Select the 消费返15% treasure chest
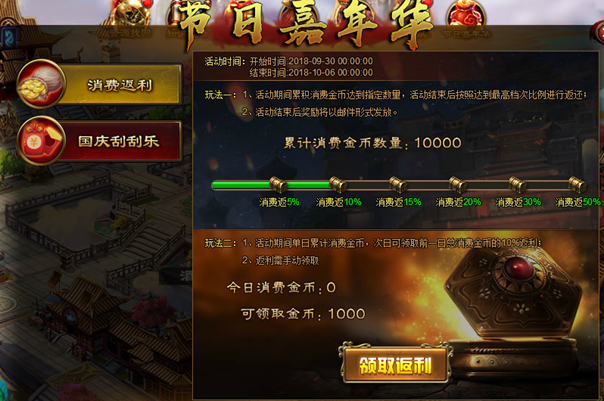604x401 pixels. (398, 184)
